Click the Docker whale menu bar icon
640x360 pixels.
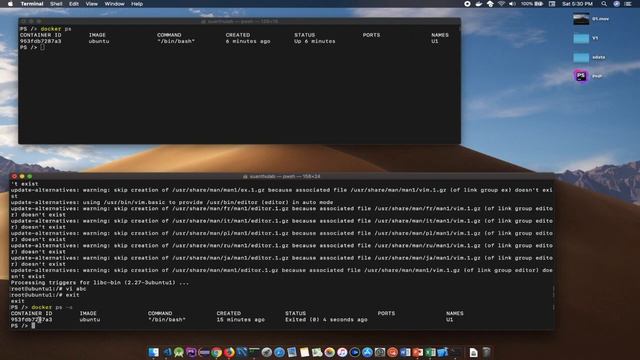479,4
